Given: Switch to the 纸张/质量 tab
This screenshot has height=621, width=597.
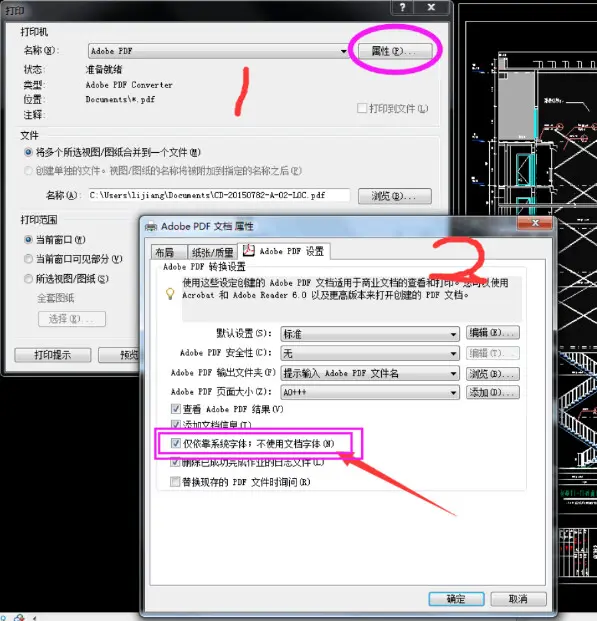Looking at the screenshot, I should click(212, 252).
